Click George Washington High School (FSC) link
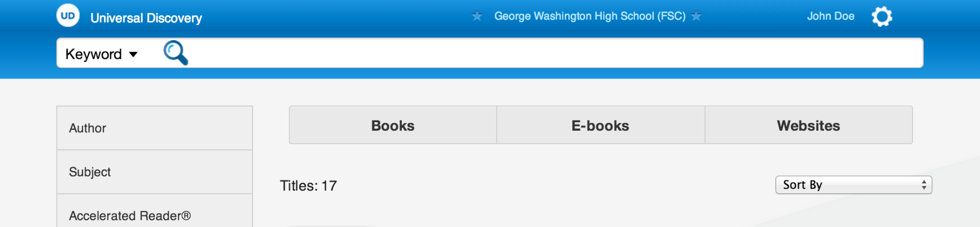The width and height of the screenshot is (980, 227). pos(590,16)
